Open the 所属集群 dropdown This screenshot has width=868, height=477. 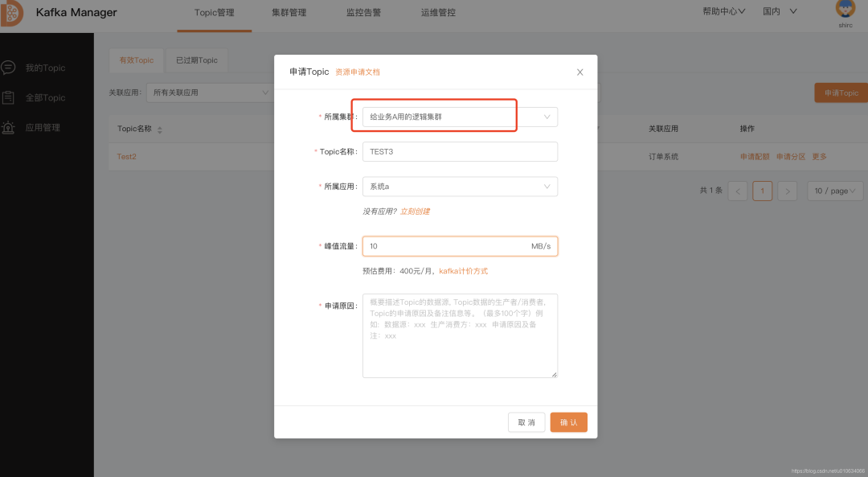[460, 117]
